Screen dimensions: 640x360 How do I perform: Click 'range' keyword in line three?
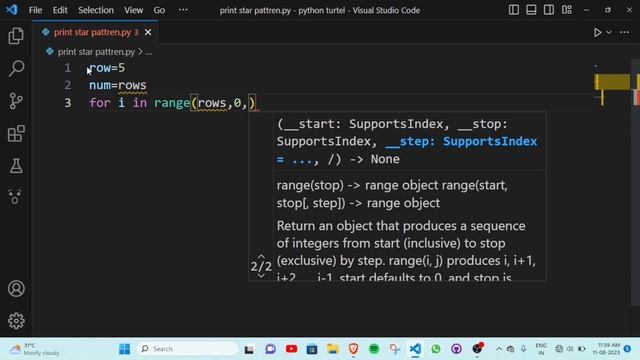[172, 102]
